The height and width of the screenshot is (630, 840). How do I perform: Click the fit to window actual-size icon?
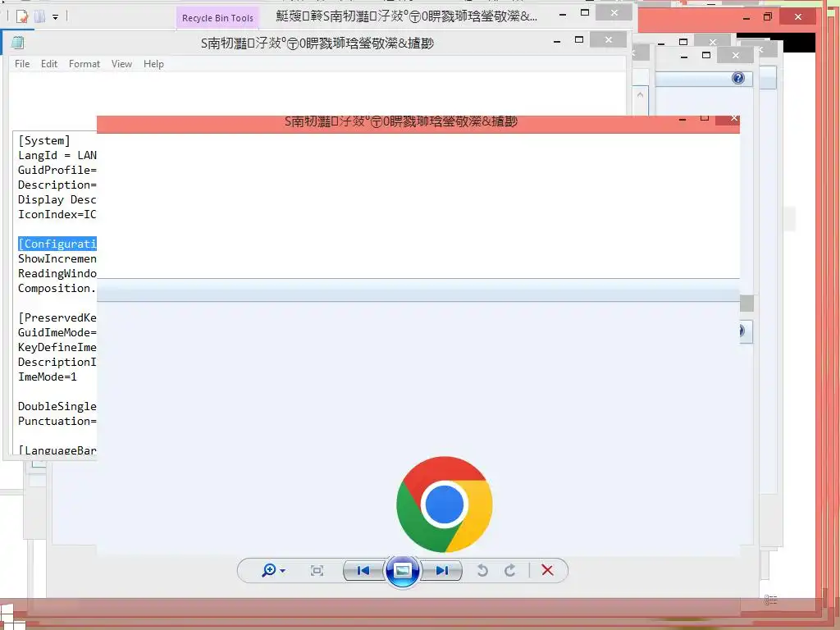(x=317, y=571)
